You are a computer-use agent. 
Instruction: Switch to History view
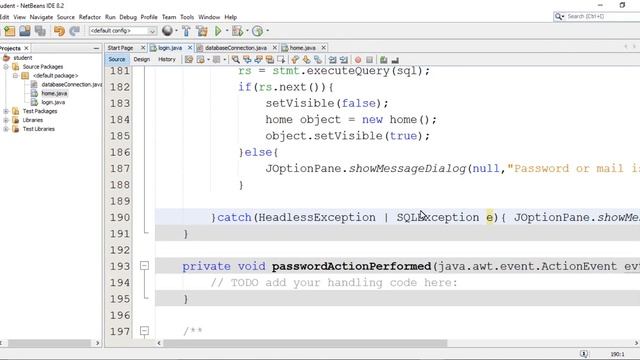point(167,60)
